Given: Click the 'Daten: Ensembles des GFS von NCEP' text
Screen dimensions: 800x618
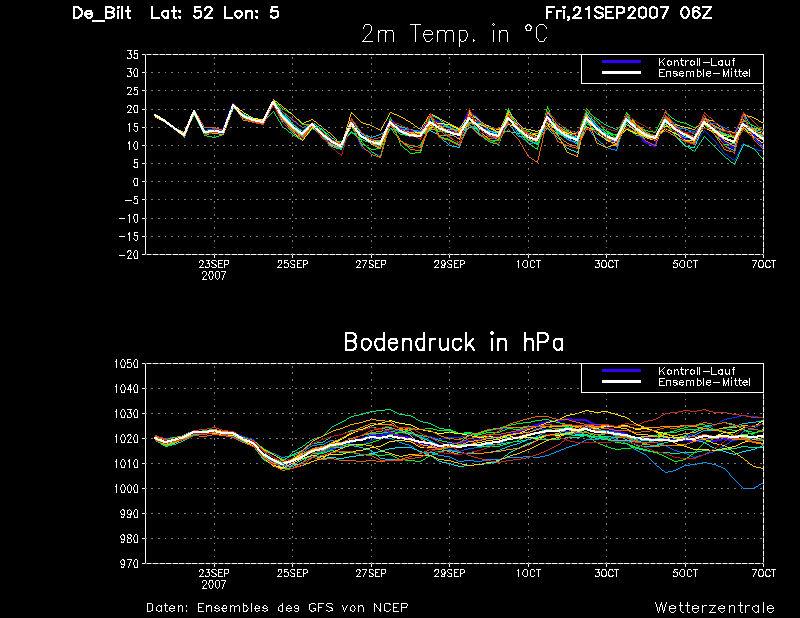Looking at the screenshot, I should point(277,608).
